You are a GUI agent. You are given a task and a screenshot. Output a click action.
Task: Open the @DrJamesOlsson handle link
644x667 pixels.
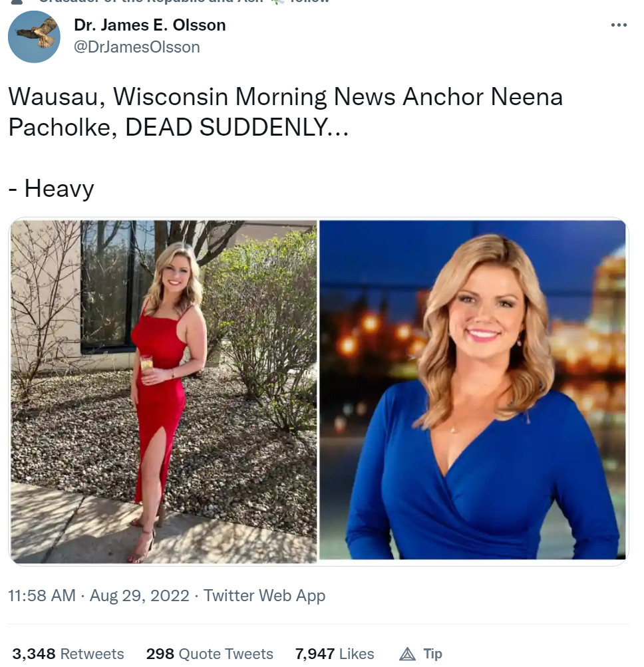click(x=136, y=47)
